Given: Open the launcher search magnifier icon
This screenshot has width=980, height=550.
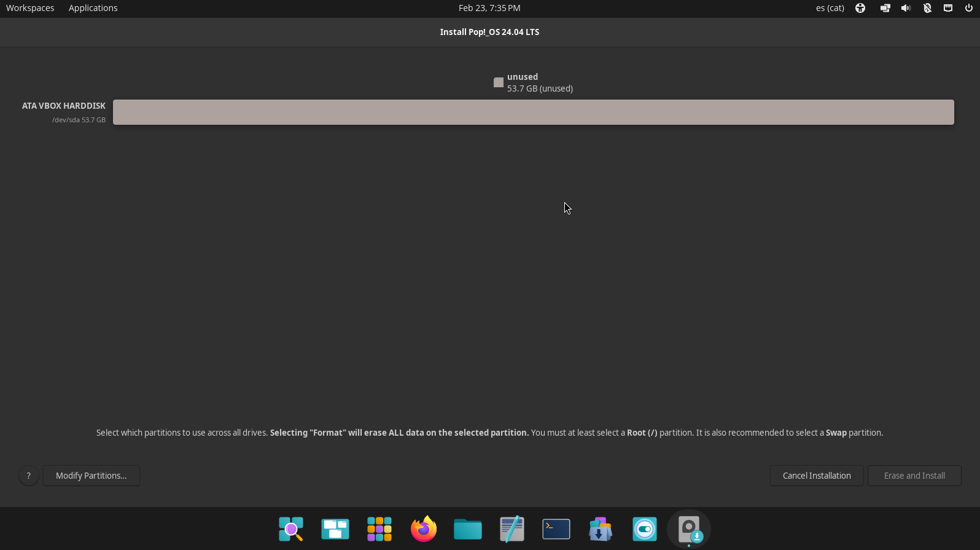Looking at the screenshot, I should coord(291,529).
